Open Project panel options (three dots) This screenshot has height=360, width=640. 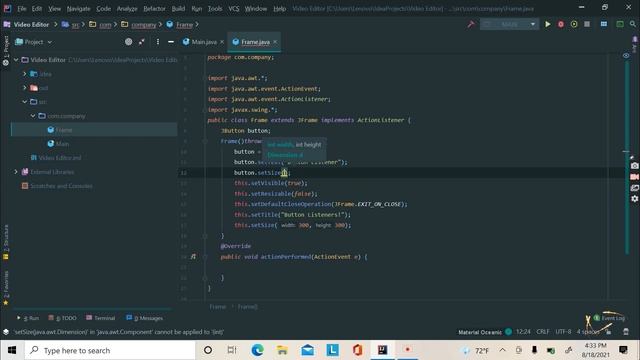click(x=158, y=42)
